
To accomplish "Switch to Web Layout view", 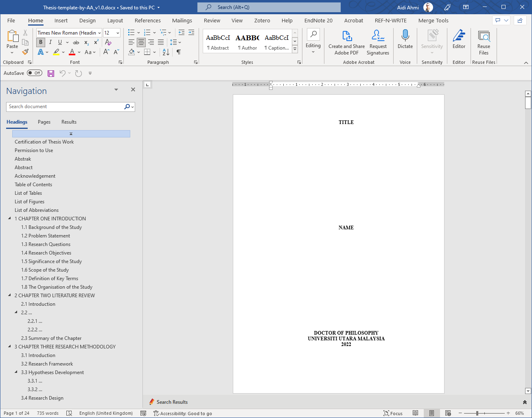I will click(448, 413).
